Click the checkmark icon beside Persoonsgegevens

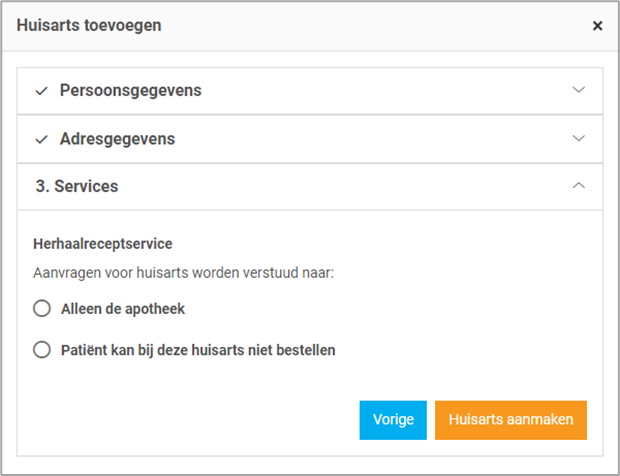[41, 90]
